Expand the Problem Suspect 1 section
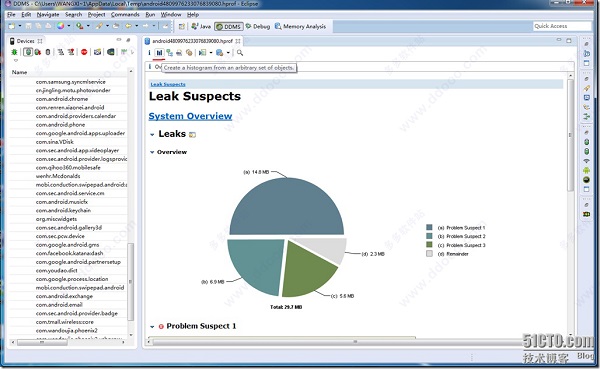This screenshot has height=369, width=600. pos(152,327)
